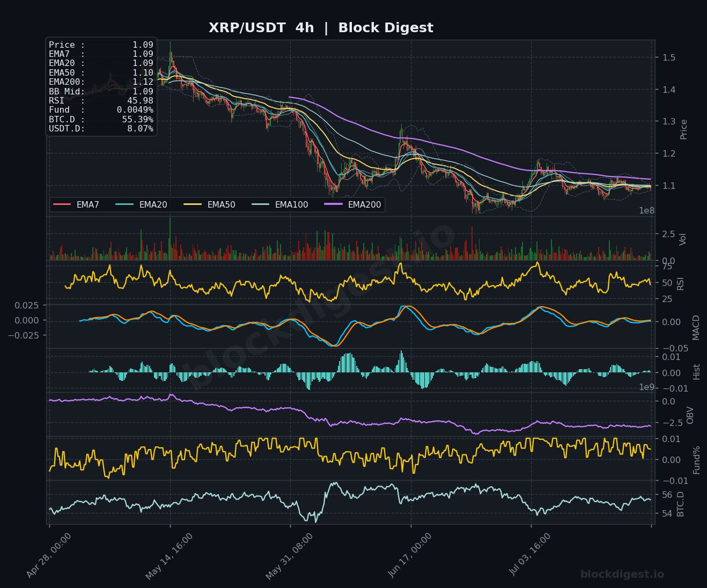Click the May 14, 16:00 date tick
Image resolution: width=707 pixels, height=588 pixels.
point(168,556)
